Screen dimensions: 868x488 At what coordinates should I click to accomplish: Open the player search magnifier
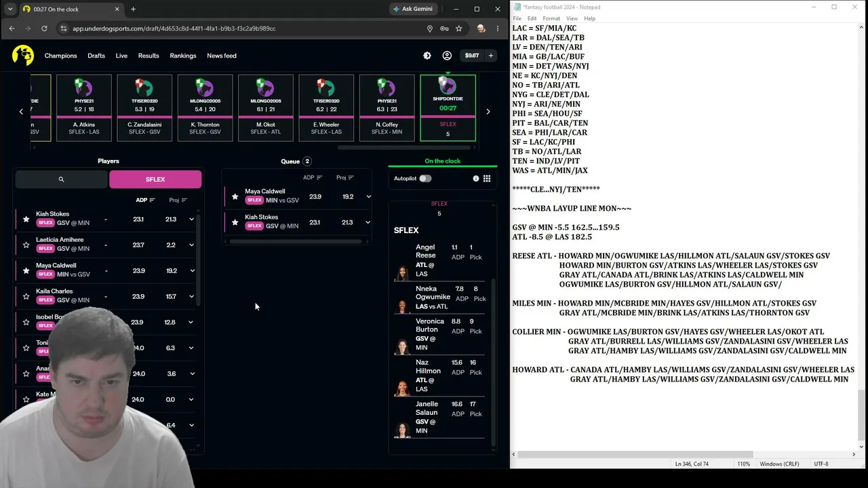(61, 179)
